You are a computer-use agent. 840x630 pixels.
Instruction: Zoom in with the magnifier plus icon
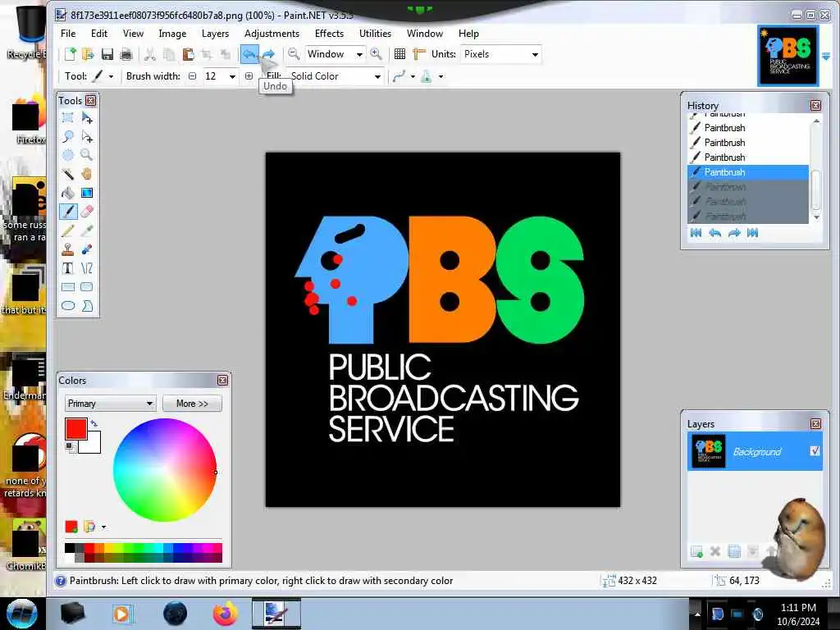pyautogui.click(x=376, y=54)
